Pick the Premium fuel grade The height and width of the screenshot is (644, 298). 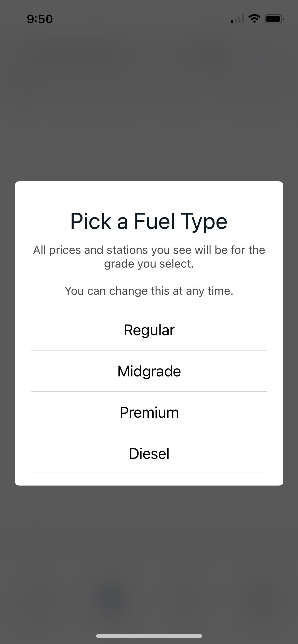point(149,412)
